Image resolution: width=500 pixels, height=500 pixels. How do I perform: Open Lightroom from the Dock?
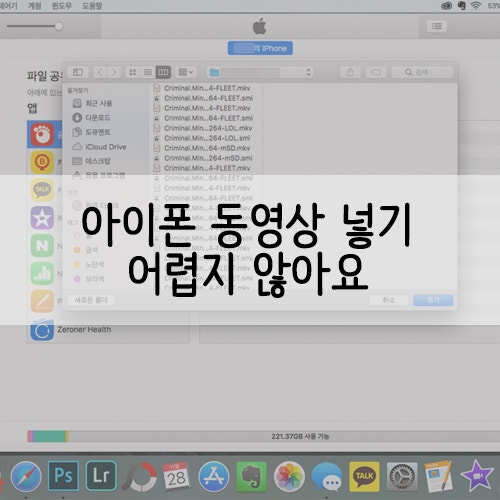(x=101, y=476)
